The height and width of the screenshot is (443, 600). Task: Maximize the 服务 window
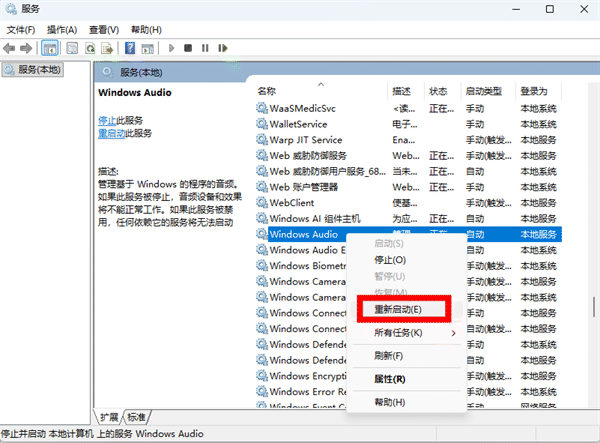[x=549, y=9]
